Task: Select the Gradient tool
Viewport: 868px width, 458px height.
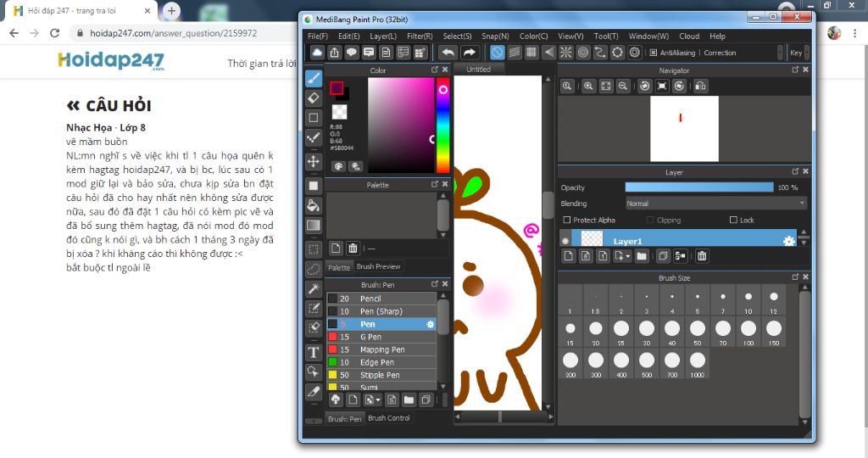Action: click(314, 226)
